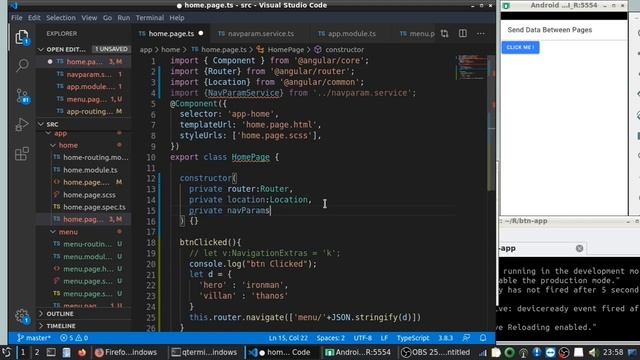Click the unsaved dot on home.page.ts tab
Image resolution: width=640 pixels, height=360 pixels.
tap(201, 33)
